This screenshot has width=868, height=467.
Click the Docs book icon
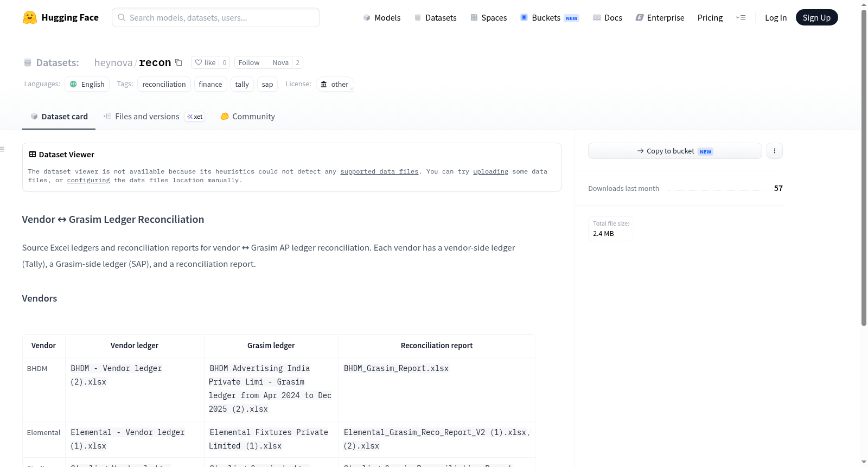pos(597,17)
